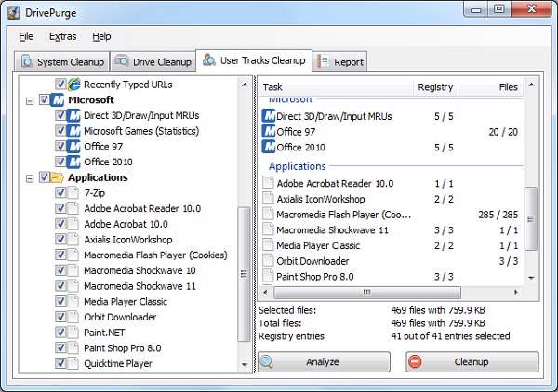Click the DrivePurge app icon in title bar

pyautogui.click(x=14, y=13)
